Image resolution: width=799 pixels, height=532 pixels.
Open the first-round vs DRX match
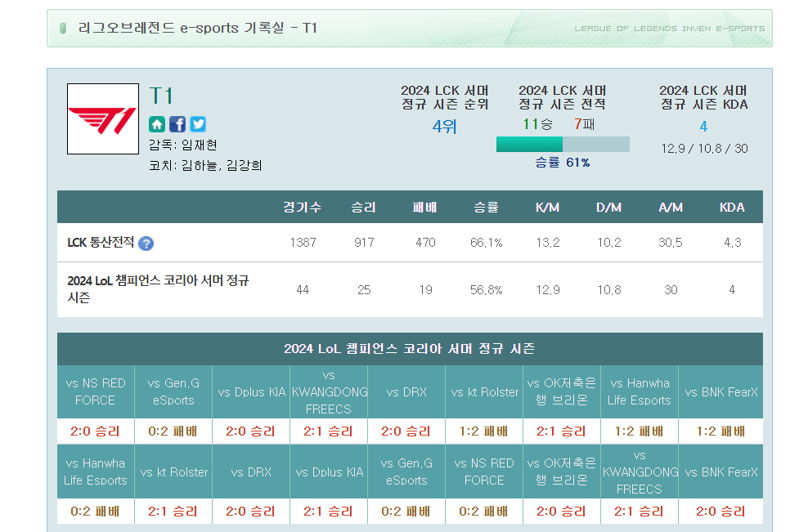pos(406,392)
